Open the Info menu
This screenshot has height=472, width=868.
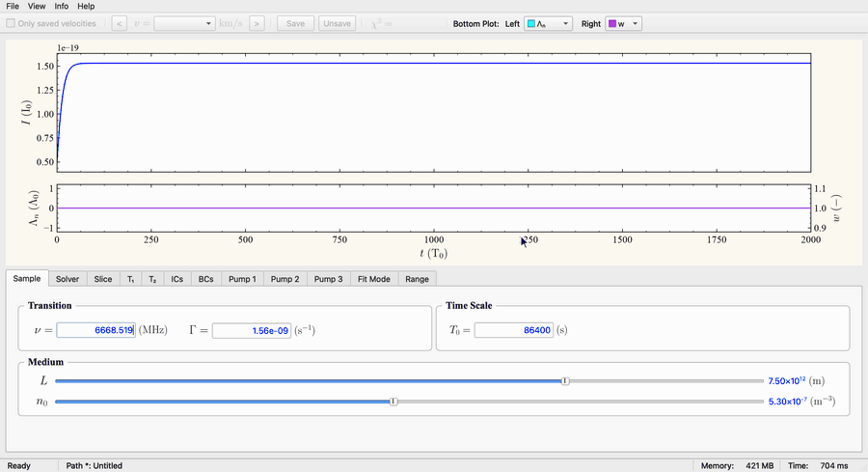[62, 6]
